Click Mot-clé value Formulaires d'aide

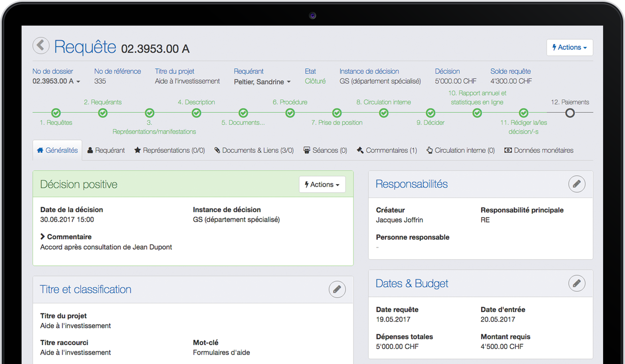pyautogui.click(x=221, y=353)
